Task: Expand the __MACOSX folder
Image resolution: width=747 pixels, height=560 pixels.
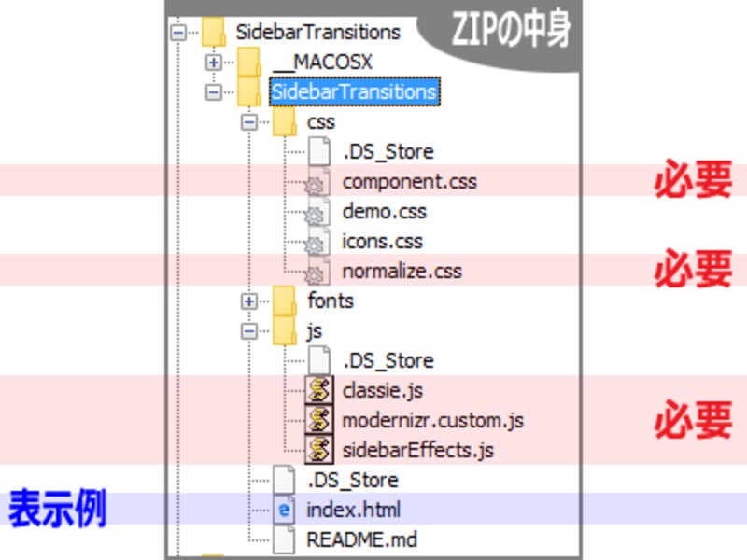Action: tap(213, 62)
